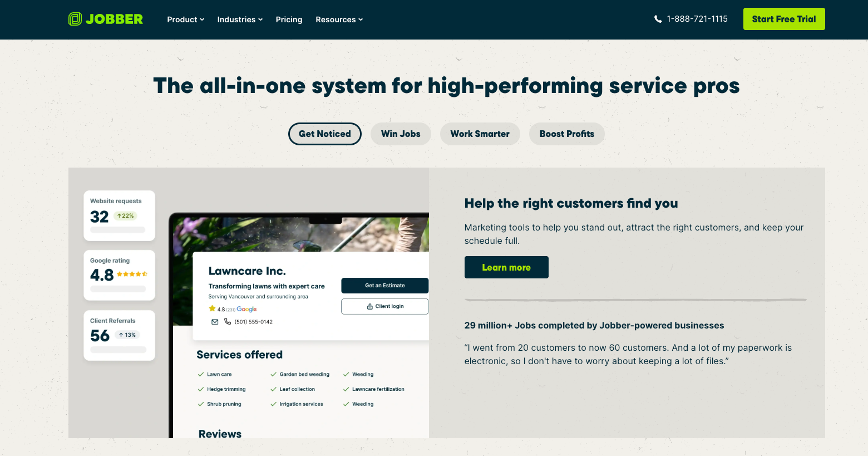This screenshot has height=456, width=868.
Task: Open the Boost Profits tab
Action: pos(567,134)
